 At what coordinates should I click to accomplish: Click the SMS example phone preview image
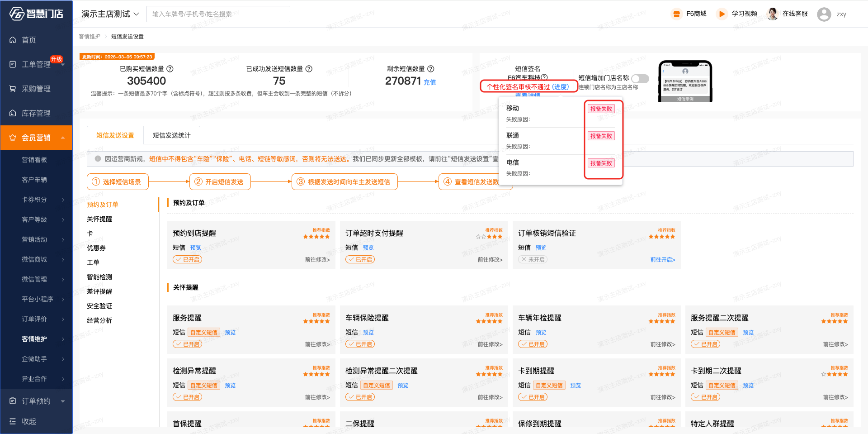[685, 81]
